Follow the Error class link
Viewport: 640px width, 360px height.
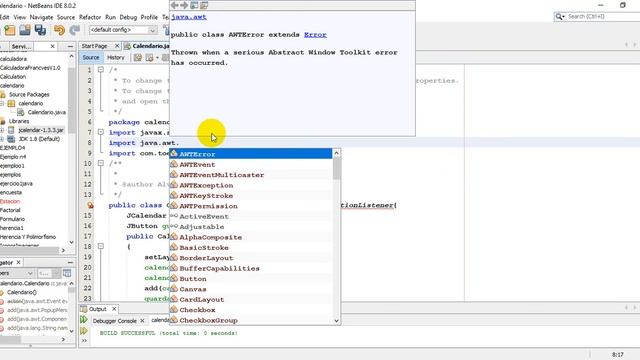point(315,35)
